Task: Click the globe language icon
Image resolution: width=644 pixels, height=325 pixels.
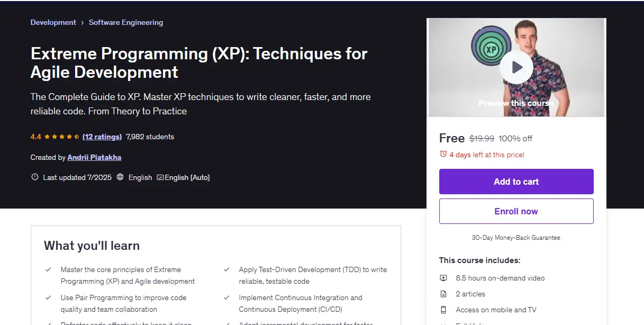Action: (120, 177)
